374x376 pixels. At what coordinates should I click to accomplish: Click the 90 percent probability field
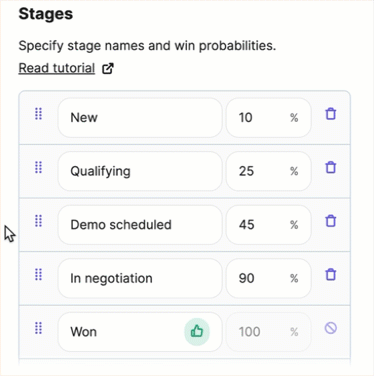click(x=269, y=278)
